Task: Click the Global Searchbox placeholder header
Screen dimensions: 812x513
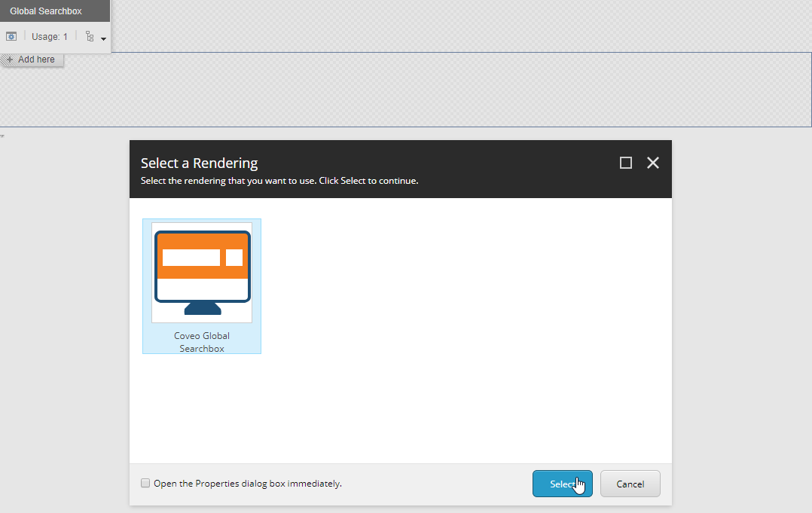Action: pos(46,11)
